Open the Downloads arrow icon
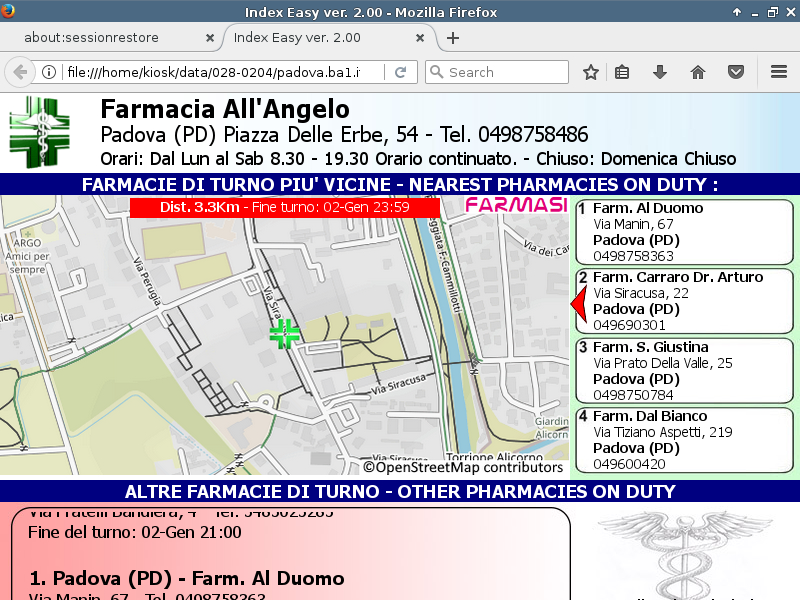The width and height of the screenshot is (800, 600). coord(659,72)
